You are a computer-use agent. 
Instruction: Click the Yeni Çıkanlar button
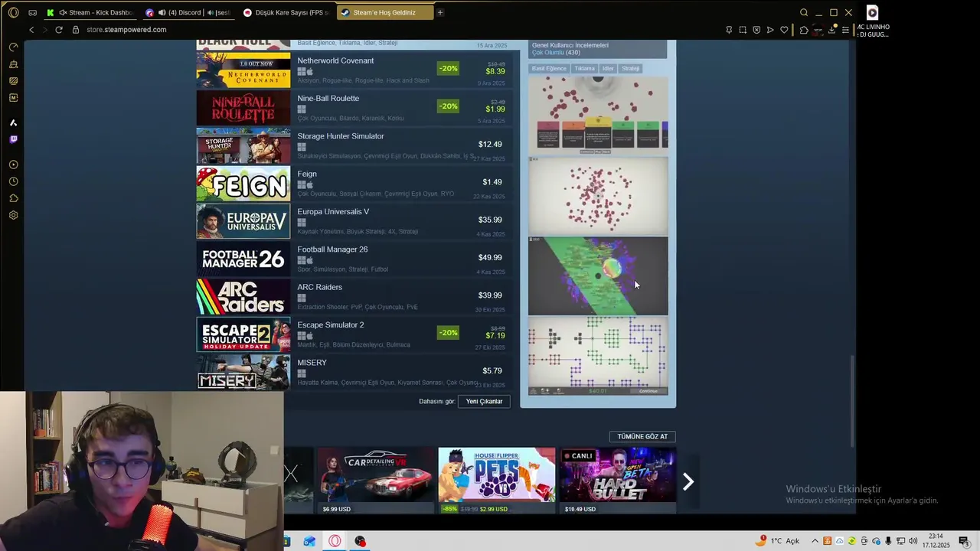pos(484,401)
